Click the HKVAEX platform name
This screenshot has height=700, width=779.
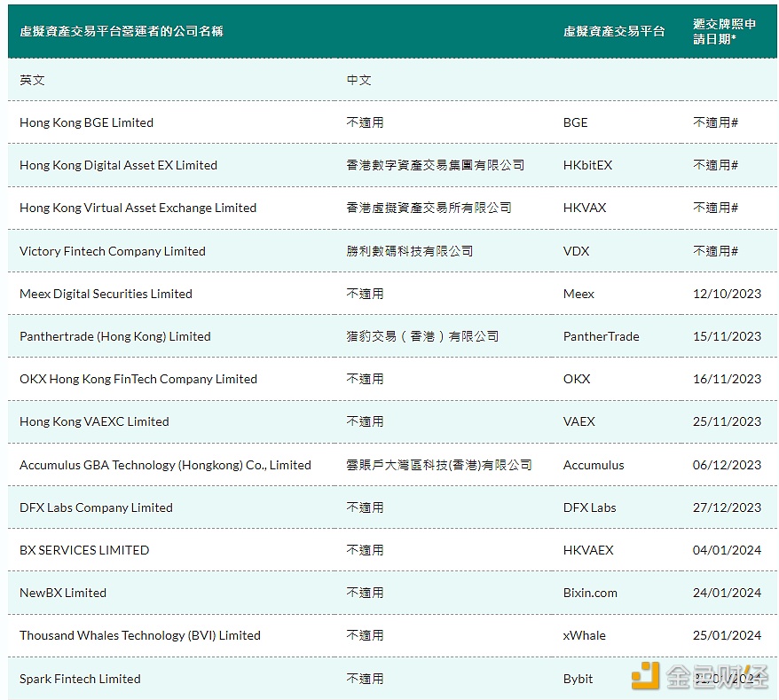click(x=588, y=551)
